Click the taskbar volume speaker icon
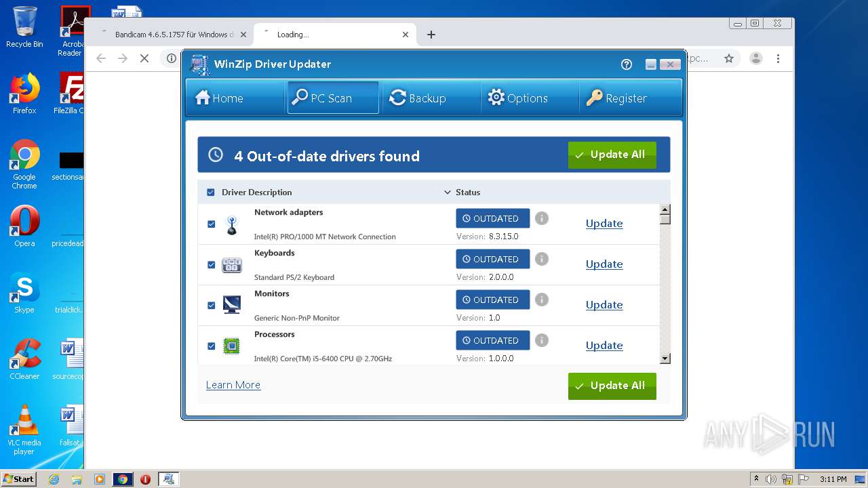 click(771, 479)
